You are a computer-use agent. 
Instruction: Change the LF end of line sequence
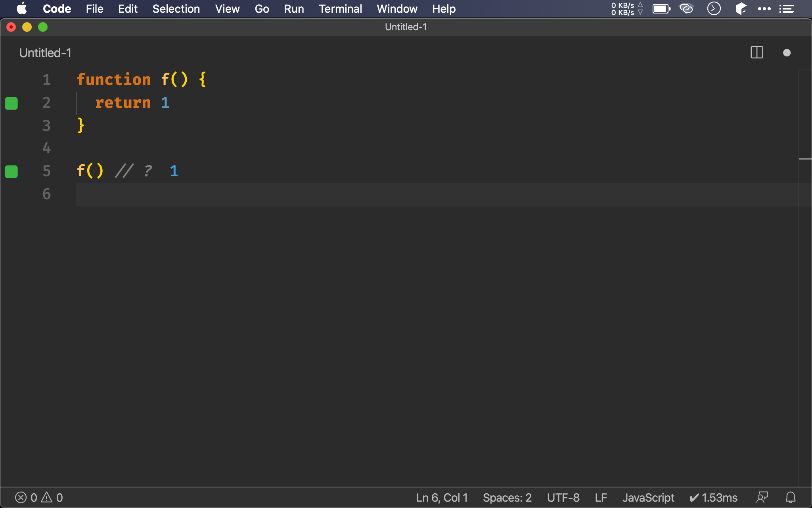pyautogui.click(x=601, y=497)
